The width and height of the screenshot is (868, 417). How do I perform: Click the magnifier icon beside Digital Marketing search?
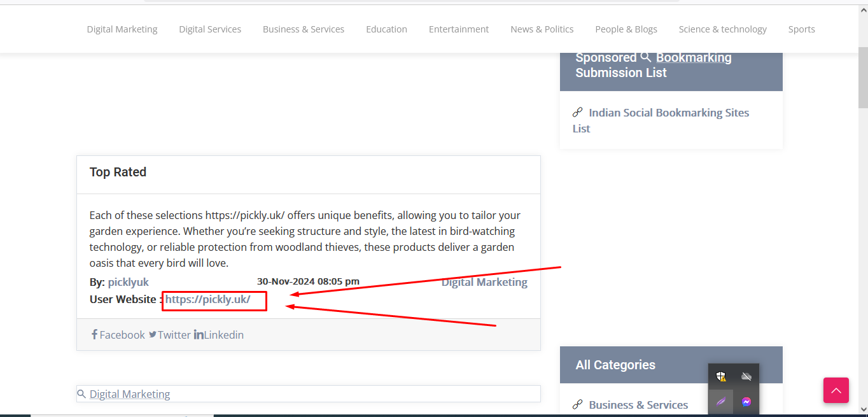coord(81,394)
